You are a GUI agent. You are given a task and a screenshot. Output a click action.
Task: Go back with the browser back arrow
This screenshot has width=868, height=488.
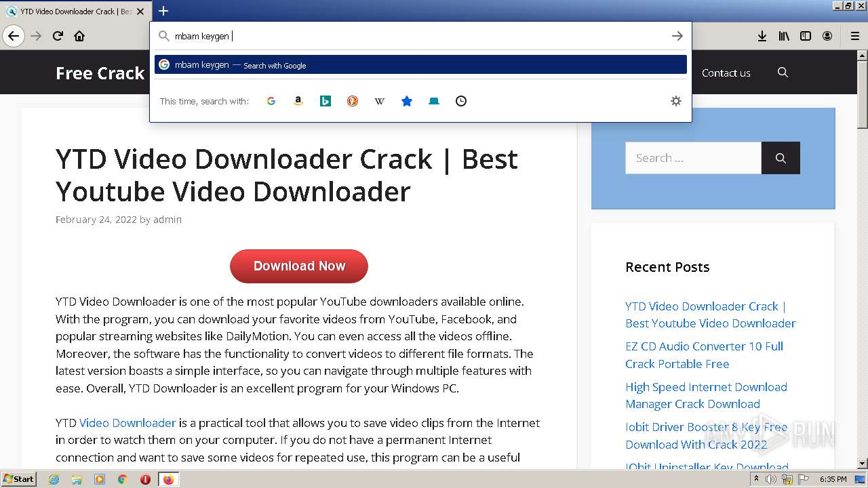(14, 36)
